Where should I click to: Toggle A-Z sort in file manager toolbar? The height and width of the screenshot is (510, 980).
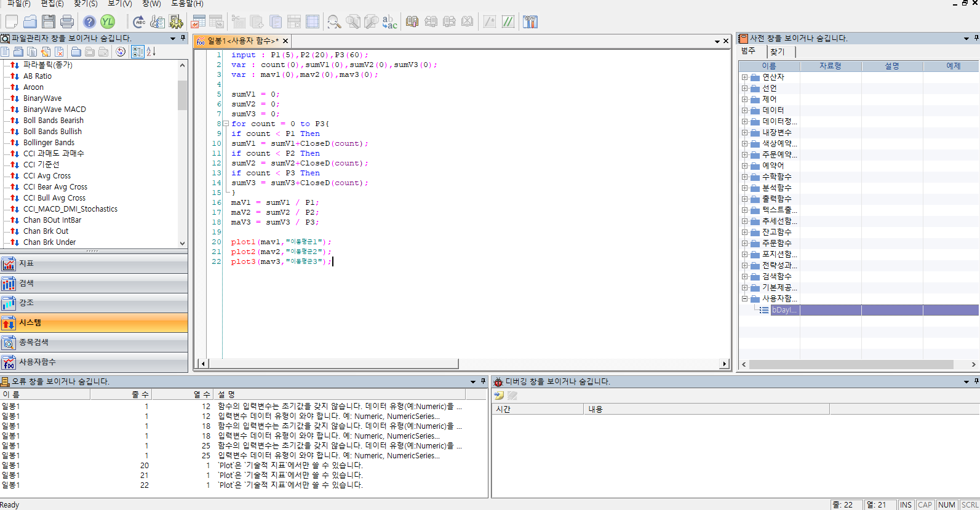pyautogui.click(x=151, y=52)
